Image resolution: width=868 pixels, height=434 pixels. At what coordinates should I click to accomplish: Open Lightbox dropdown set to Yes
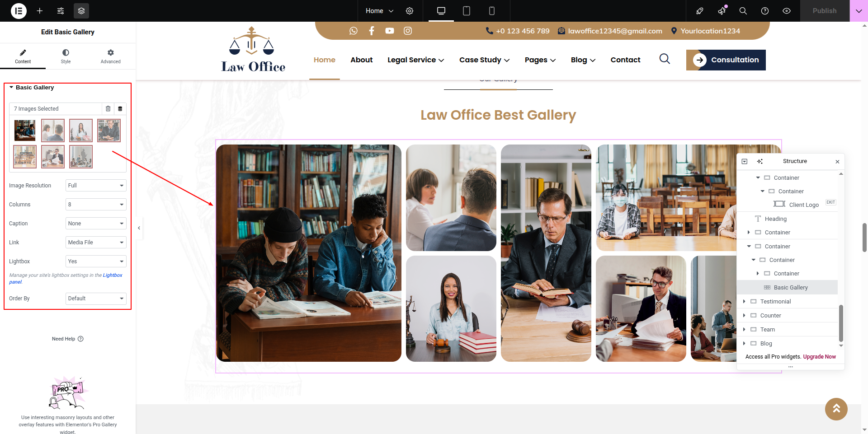[96, 261]
